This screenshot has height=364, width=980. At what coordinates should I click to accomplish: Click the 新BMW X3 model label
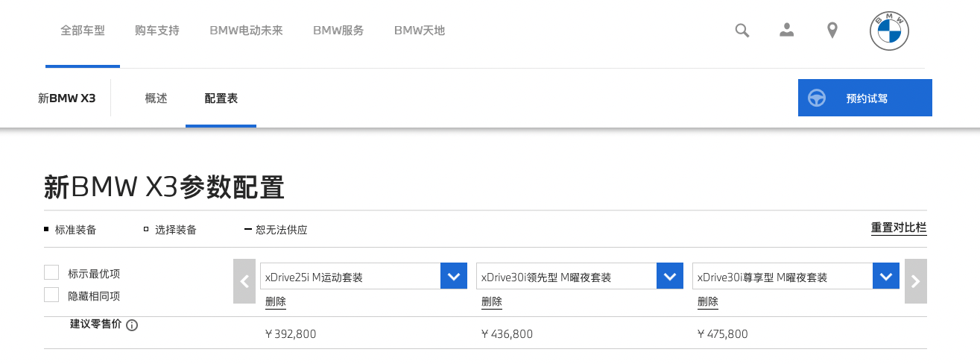67,98
